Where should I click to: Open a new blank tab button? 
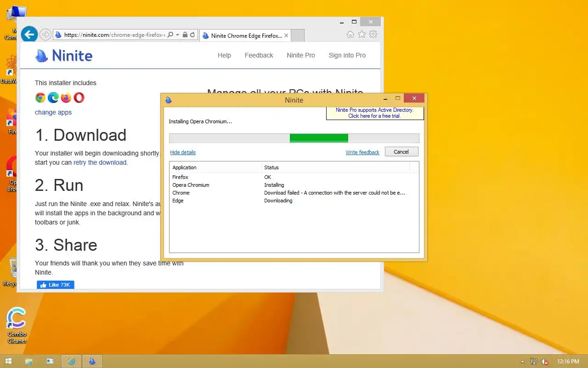click(x=298, y=35)
